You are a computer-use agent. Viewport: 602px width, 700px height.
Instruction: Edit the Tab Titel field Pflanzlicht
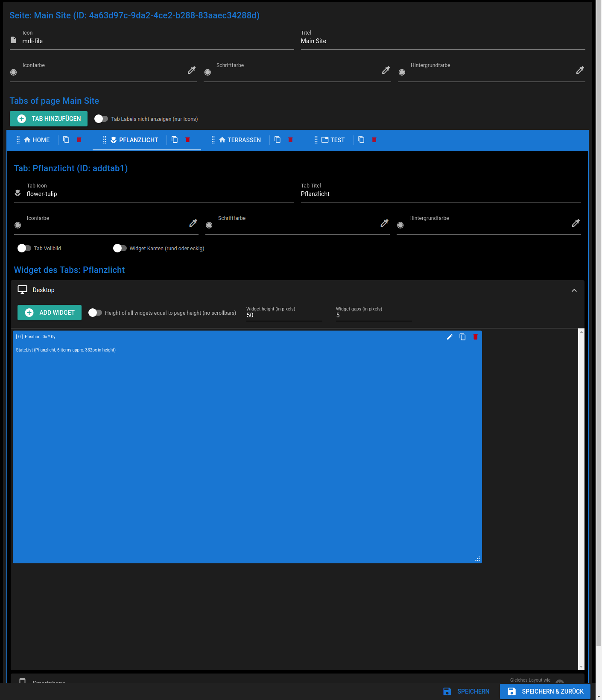coord(441,194)
